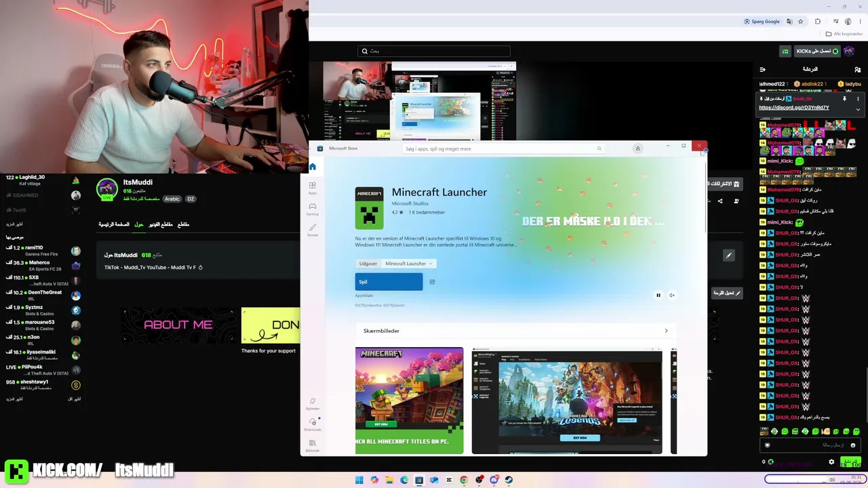Open PiiPou4k channel in Kick sidebar
This screenshot has width=868, height=488.
[x=43, y=370]
